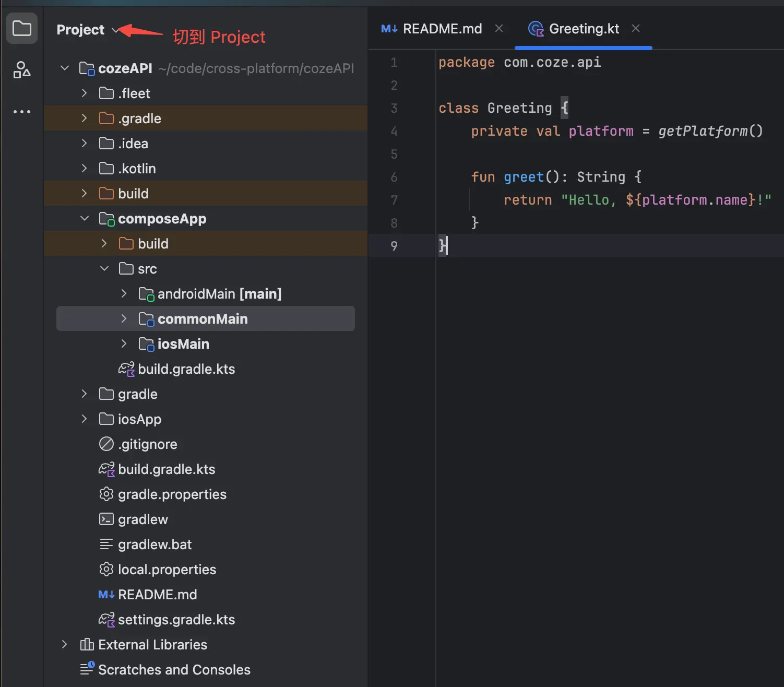The width and height of the screenshot is (784, 687).
Task: Click the More tool windows ellipsis icon
Action: point(22,111)
